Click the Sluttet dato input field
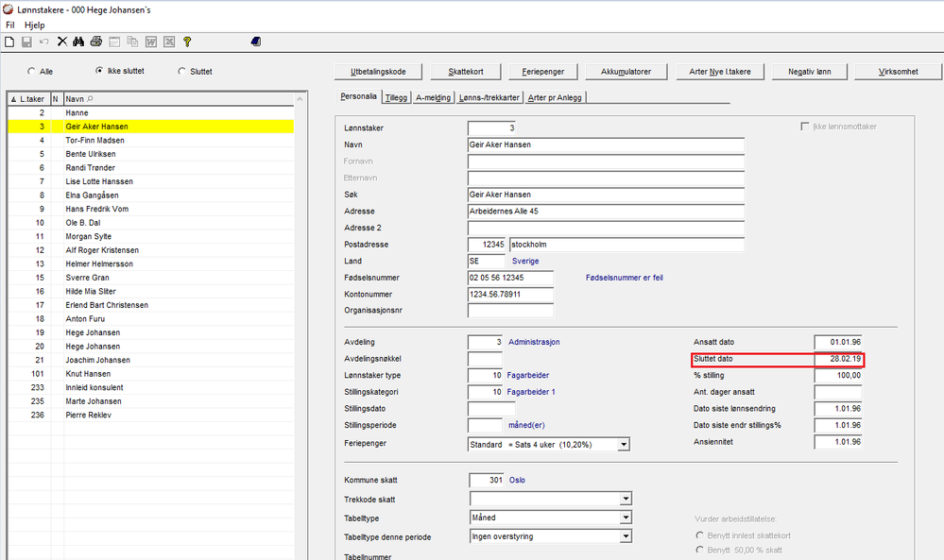The image size is (944, 560). (838, 359)
